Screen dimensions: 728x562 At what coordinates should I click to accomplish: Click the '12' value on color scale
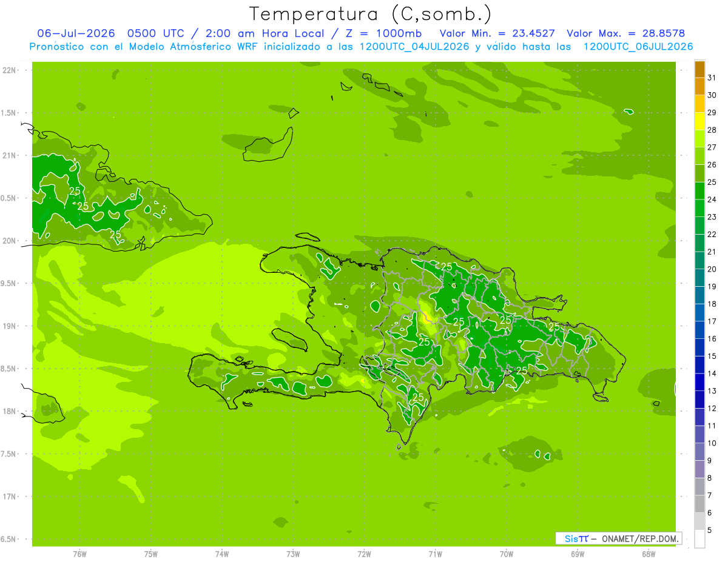[712, 409]
